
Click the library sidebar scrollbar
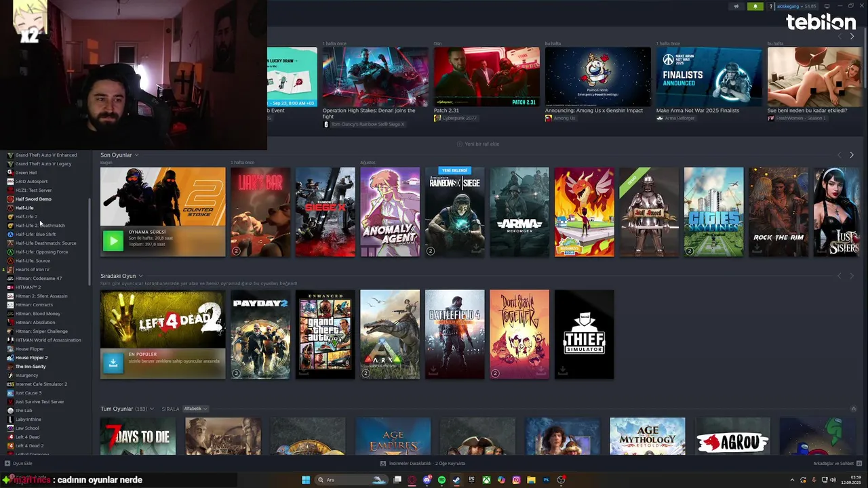click(x=90, y=241)
